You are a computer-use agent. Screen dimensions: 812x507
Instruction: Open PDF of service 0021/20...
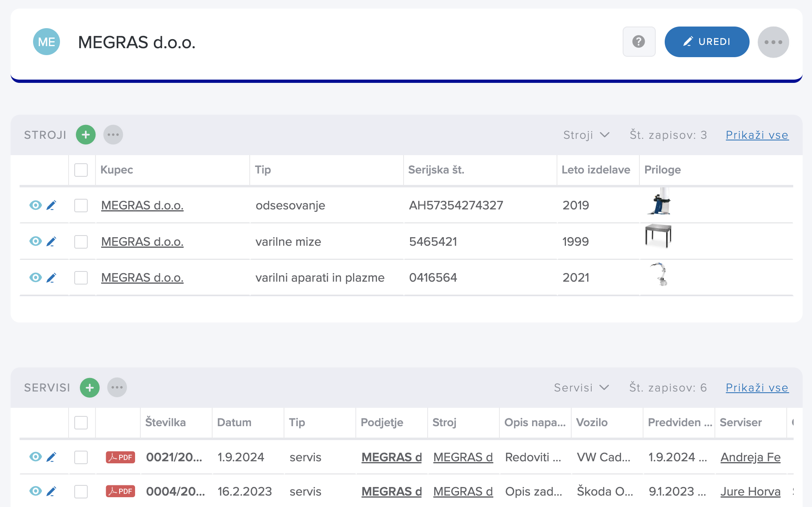coord(120,457)
